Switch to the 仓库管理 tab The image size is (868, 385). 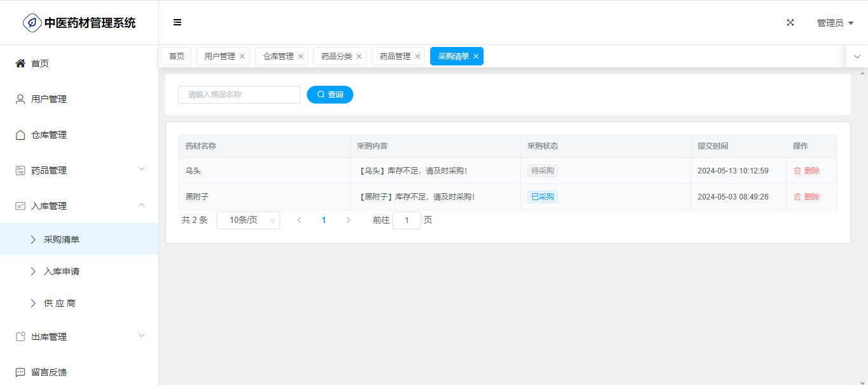[x=278, y=57]
